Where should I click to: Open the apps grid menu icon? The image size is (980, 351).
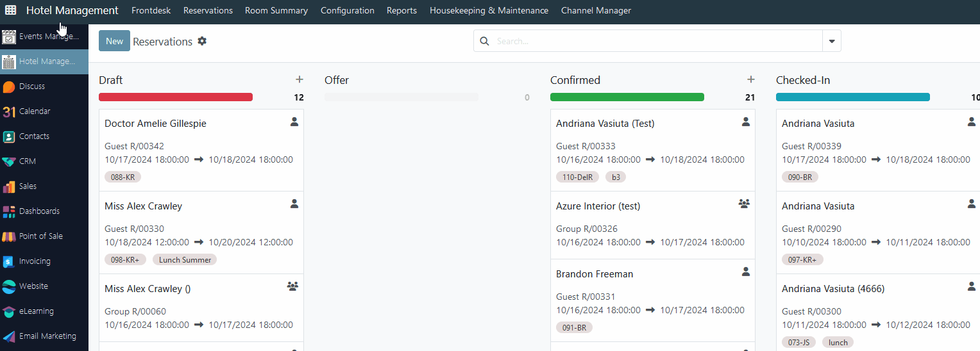click(x=11, y=10)
